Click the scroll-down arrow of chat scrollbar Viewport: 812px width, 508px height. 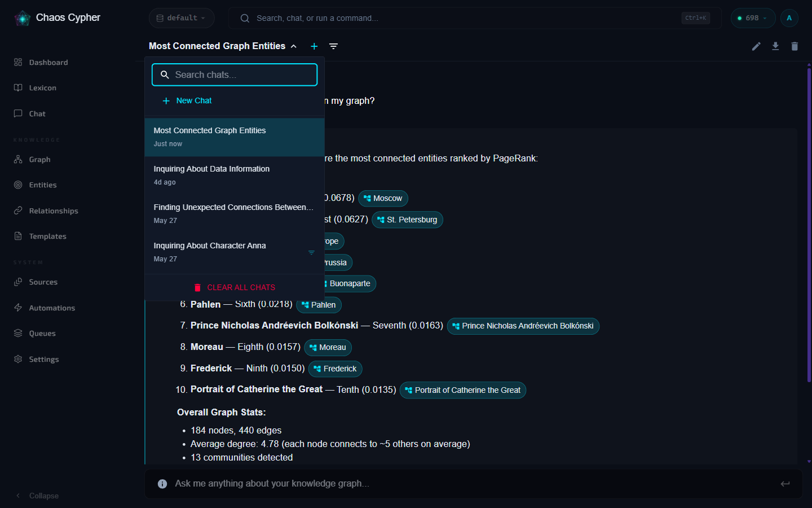[x=809, y=461]
